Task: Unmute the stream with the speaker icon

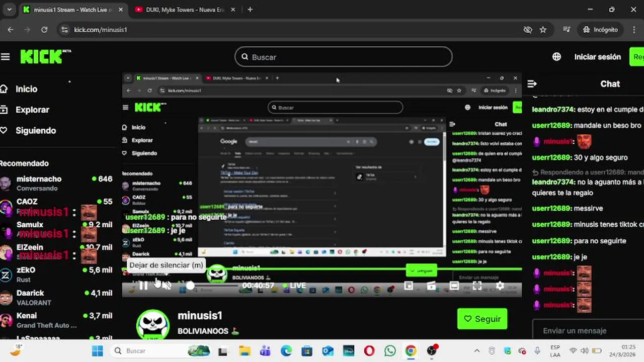Action: pos(167,286)
